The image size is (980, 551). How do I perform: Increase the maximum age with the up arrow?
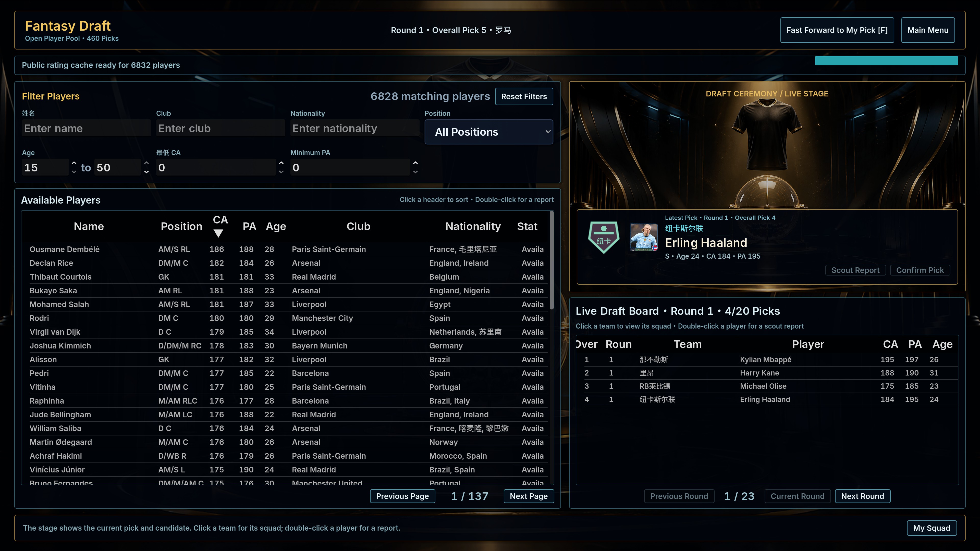point(146,163)
